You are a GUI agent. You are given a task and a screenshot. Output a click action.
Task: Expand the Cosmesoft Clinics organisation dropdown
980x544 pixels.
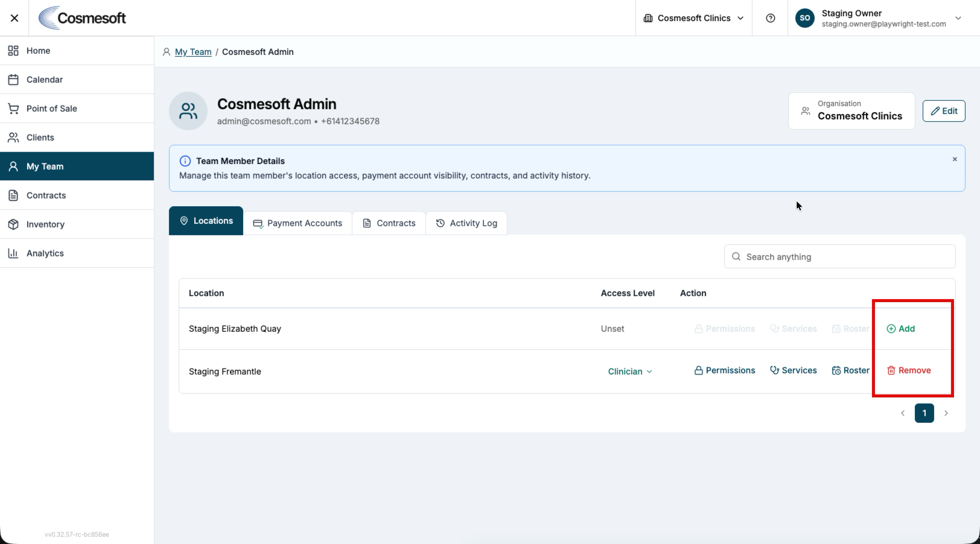pyautogui.click(x=694, y=18)
